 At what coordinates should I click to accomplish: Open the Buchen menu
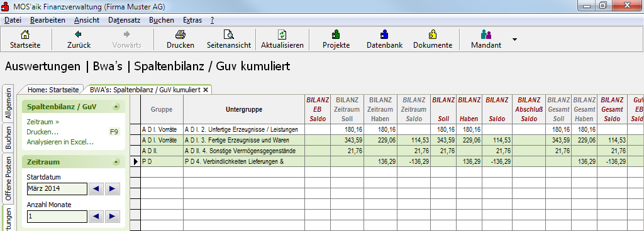coord(162,20)
